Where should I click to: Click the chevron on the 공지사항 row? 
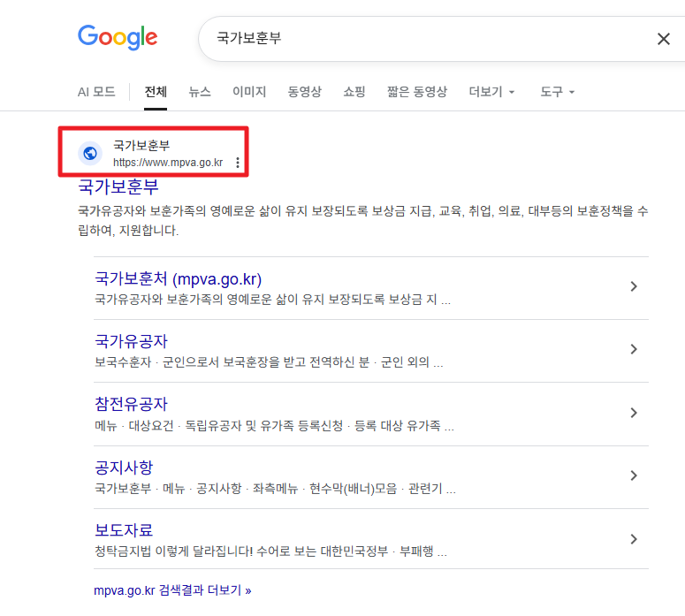(634, 475)
